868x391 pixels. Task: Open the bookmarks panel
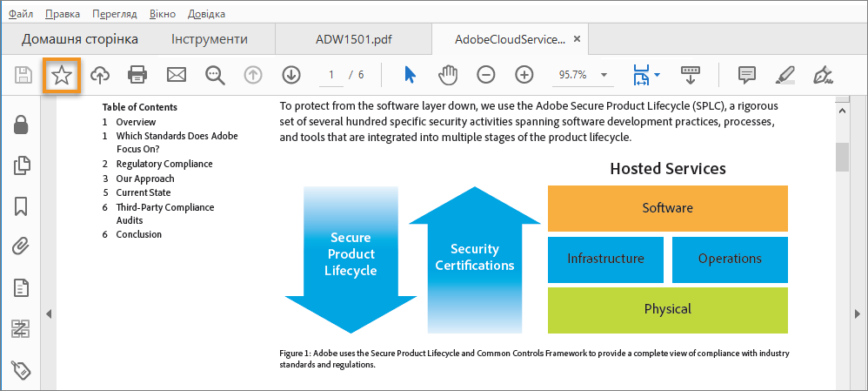tap(21, 206)
